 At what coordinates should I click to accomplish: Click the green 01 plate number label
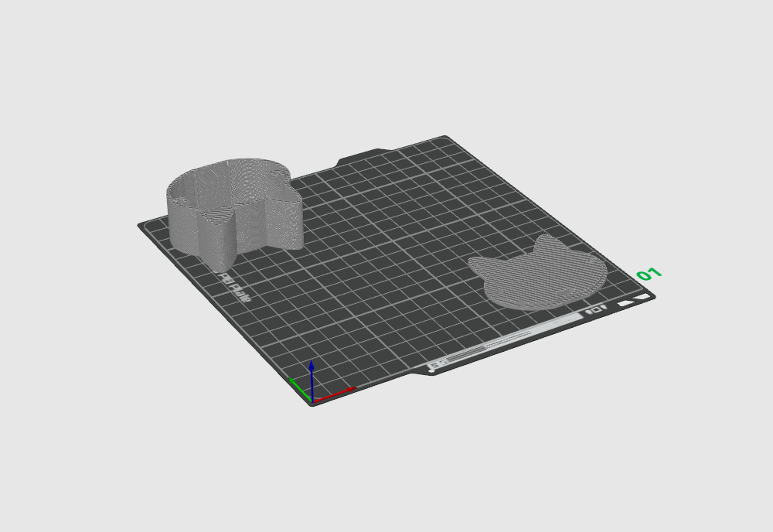(649, 274)
